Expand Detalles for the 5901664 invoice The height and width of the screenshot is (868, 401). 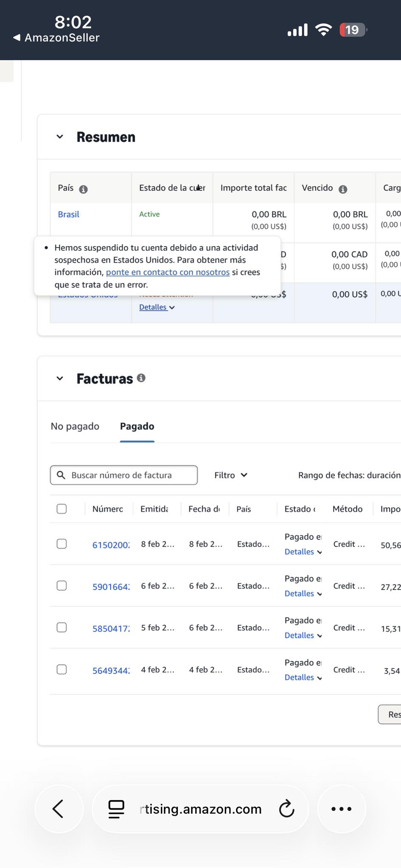pyautogui.click(x=303, y=593)
